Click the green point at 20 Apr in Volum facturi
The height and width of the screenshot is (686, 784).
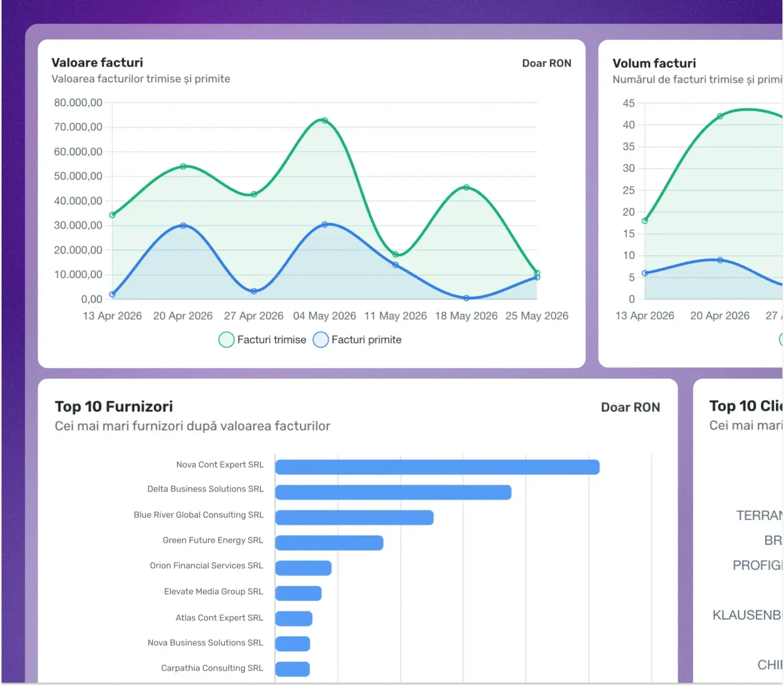[x=720, y=116]
